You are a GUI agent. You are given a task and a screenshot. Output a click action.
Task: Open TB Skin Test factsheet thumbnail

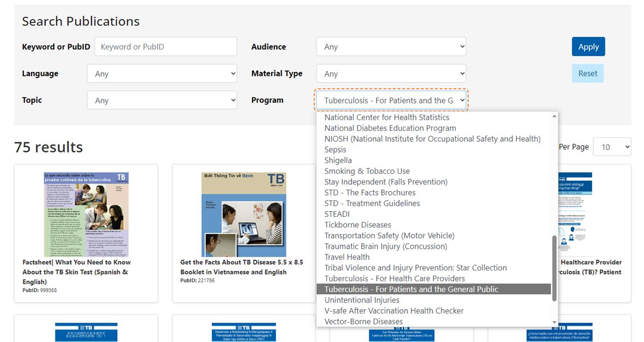click(x=86, y=214)
